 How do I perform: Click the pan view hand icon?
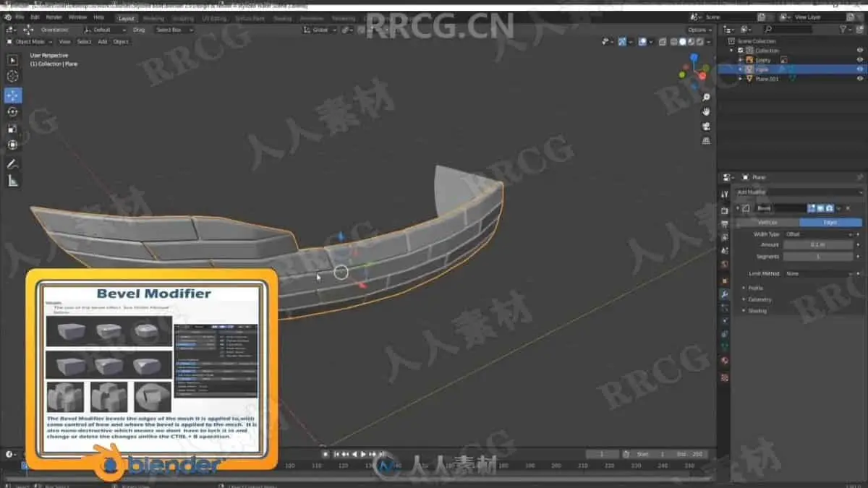(x=706, y=112)
